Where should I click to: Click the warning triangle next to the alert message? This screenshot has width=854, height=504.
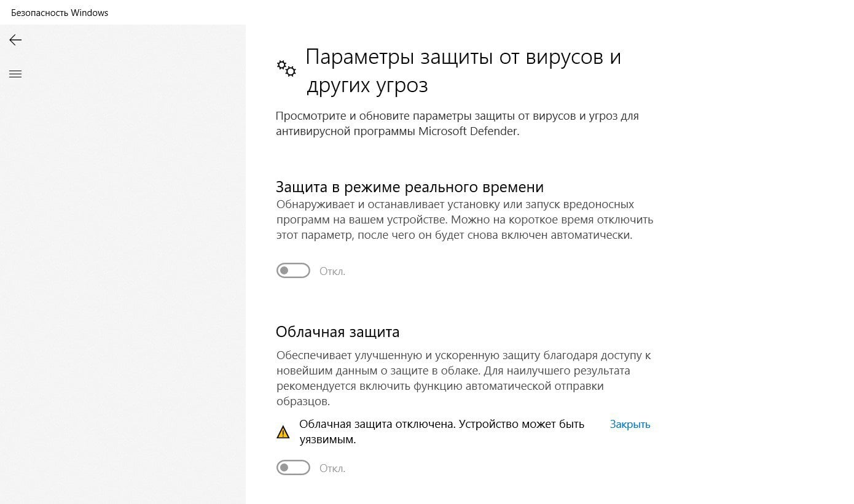[x=283, y=432]
